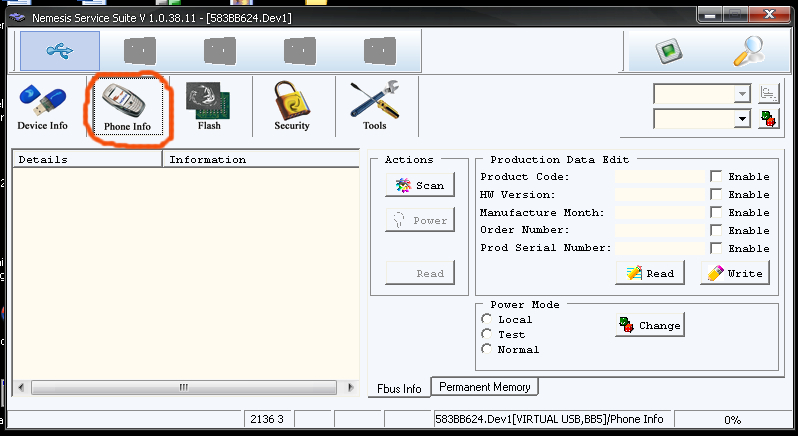Select Test power mode
This screenshot has height=436, width=798.
[x=487, y=334]
